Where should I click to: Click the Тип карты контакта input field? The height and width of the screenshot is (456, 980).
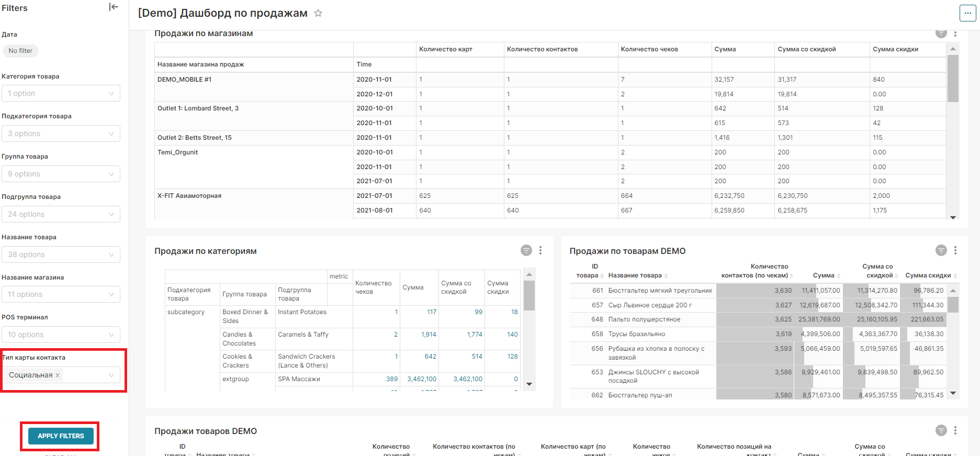tap(84, 375)
